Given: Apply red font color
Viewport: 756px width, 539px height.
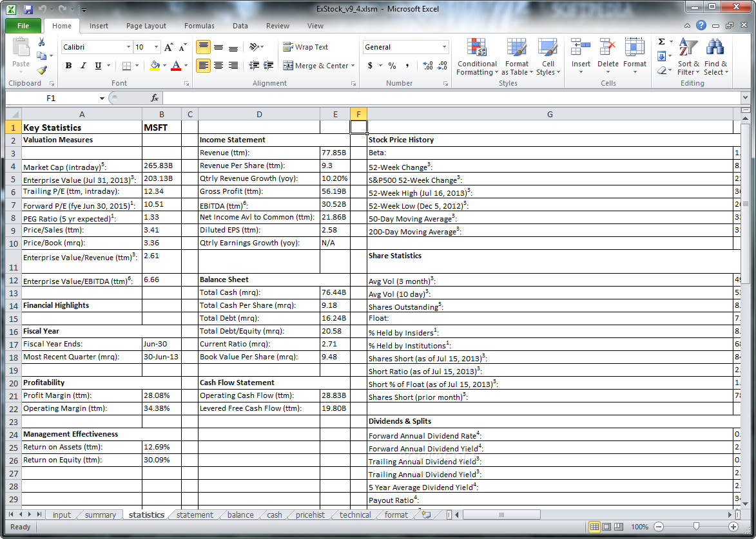Looking at the screenshot, I should [x=176, y=66].
